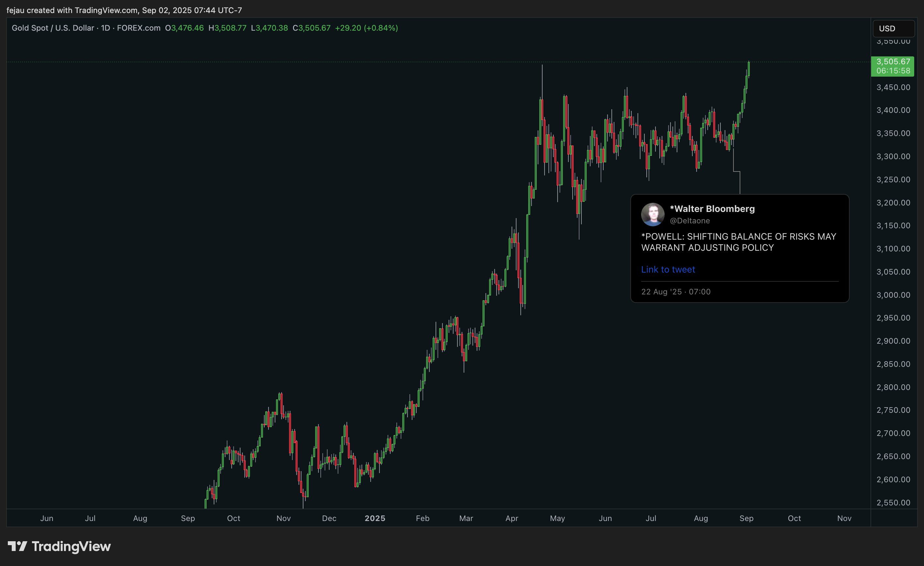Click the TradingView.com attribution text at the top
Screen dimensions: 924x566
(106, 10)
